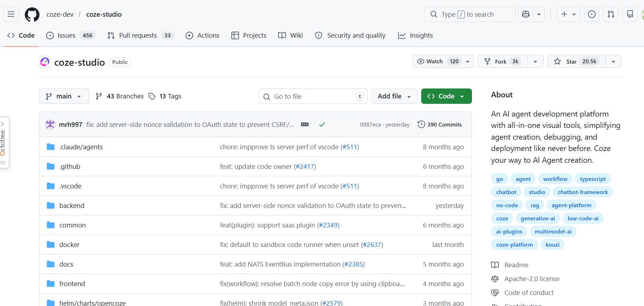The width and height of the screenshot is (644, 306).
Task: Star the coze-studio repository
Action: (577, 61)
